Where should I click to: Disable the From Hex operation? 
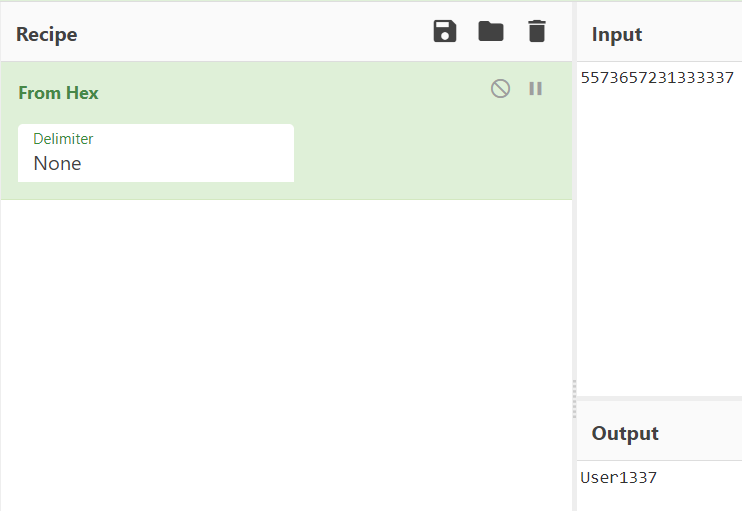500,89
